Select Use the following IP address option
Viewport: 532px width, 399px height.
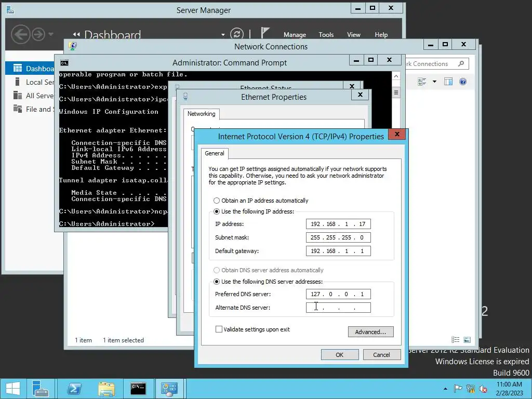tap(217, 211)
